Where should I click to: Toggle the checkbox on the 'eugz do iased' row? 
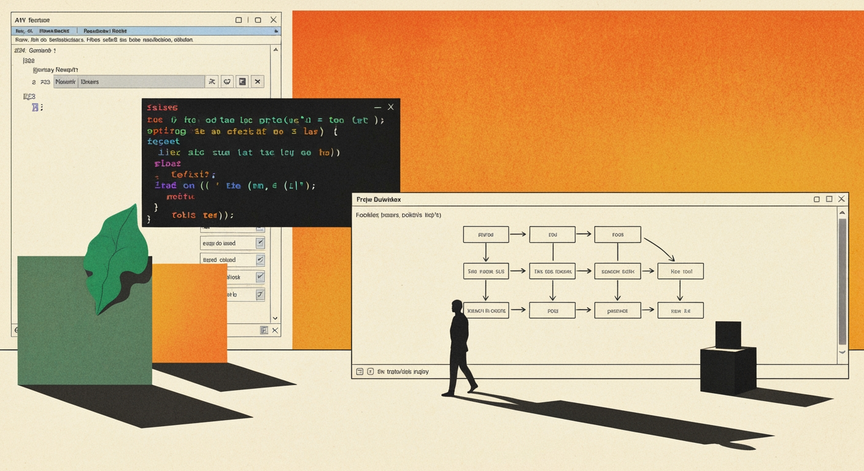(x=260, y=242)
